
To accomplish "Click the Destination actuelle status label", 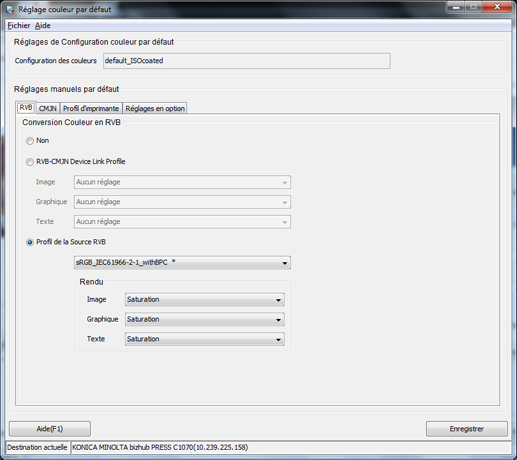I will 37,447.
